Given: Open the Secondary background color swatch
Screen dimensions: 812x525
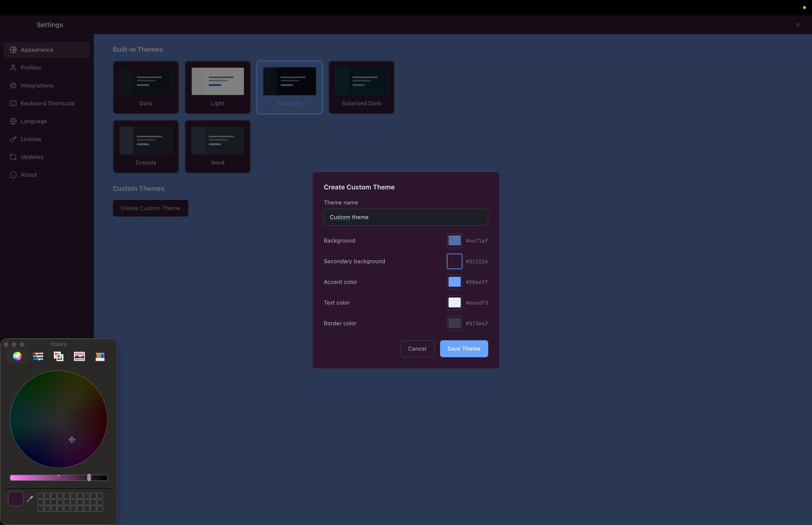Looking at the screenshot, I should click(455, 262).
